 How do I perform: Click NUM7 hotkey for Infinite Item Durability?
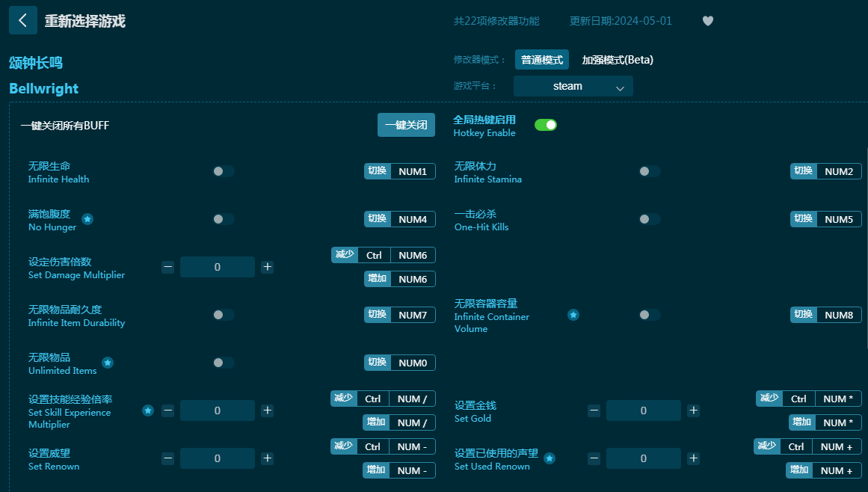pyautogui.click(x=400, y=315)
